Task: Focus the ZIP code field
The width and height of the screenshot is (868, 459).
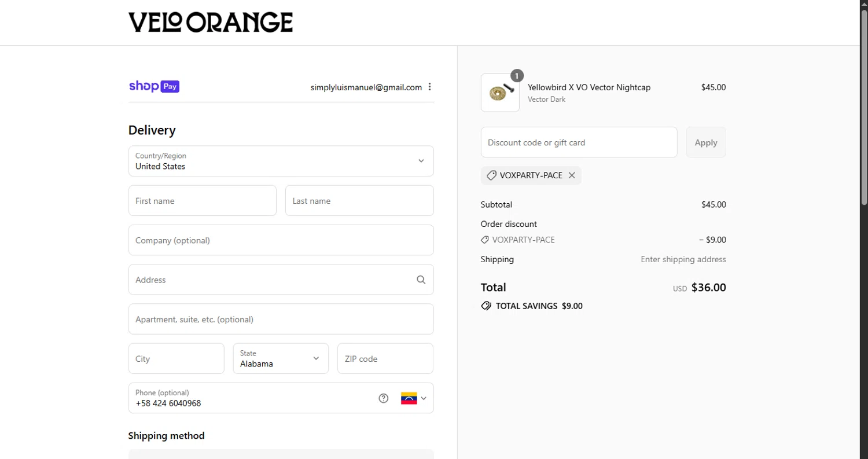Action: 385,358
